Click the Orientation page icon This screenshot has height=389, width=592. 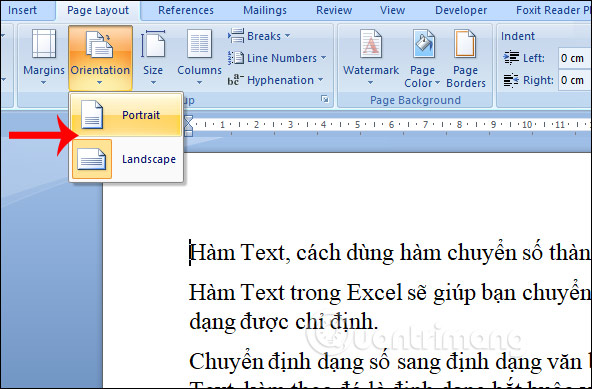pyautogui.click(x=99, y=45)
